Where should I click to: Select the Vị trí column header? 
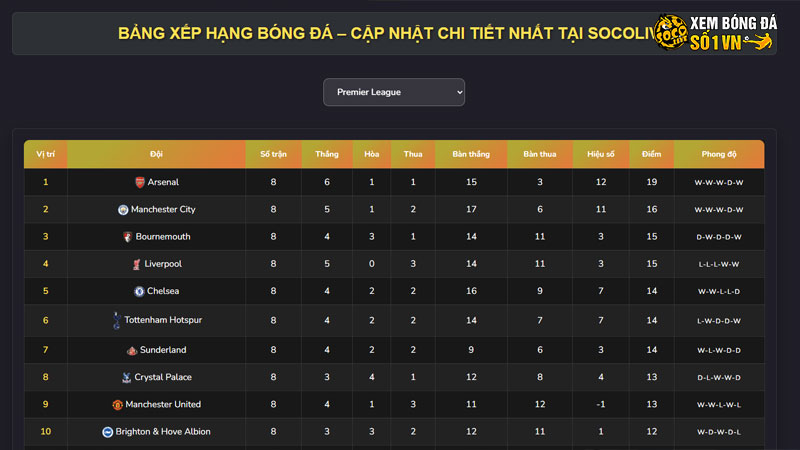click(45, 154)
